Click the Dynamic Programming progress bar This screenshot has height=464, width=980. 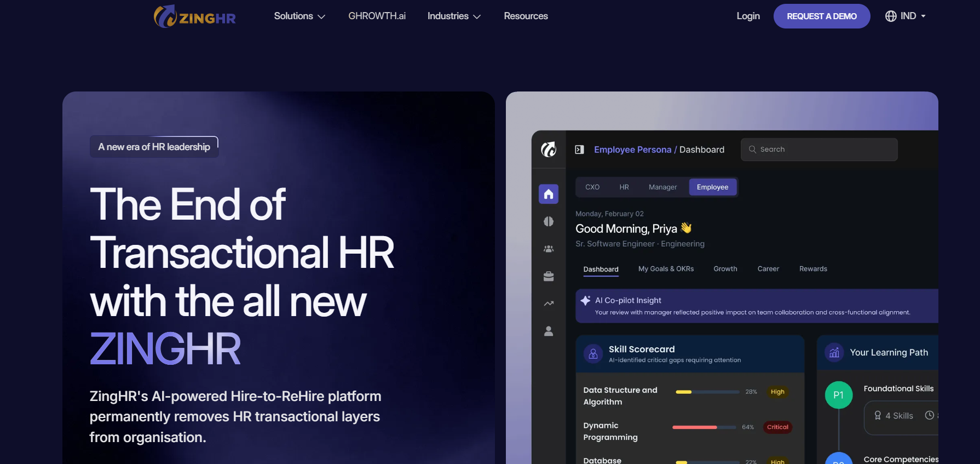point(704,427)
